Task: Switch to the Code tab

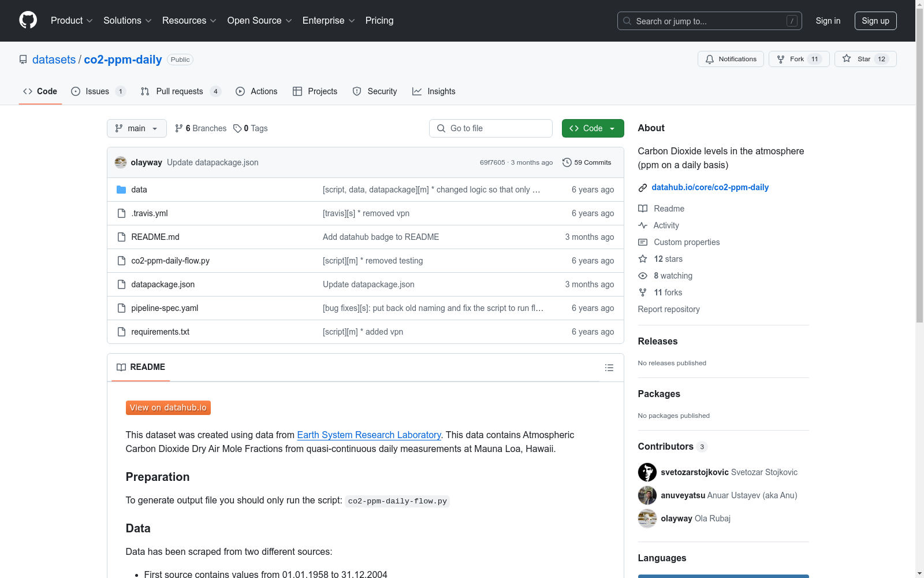Action: [40, 91]
